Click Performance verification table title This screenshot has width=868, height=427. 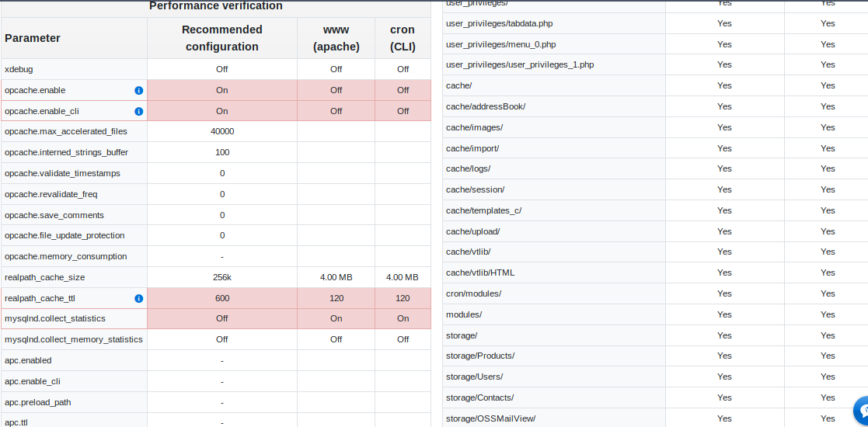(x=216, y=6)
